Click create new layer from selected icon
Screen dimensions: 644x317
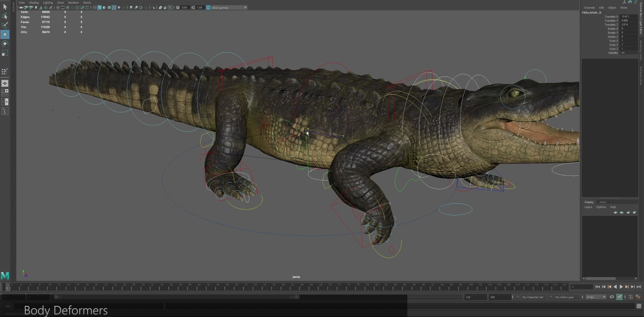tap(634, 212)
